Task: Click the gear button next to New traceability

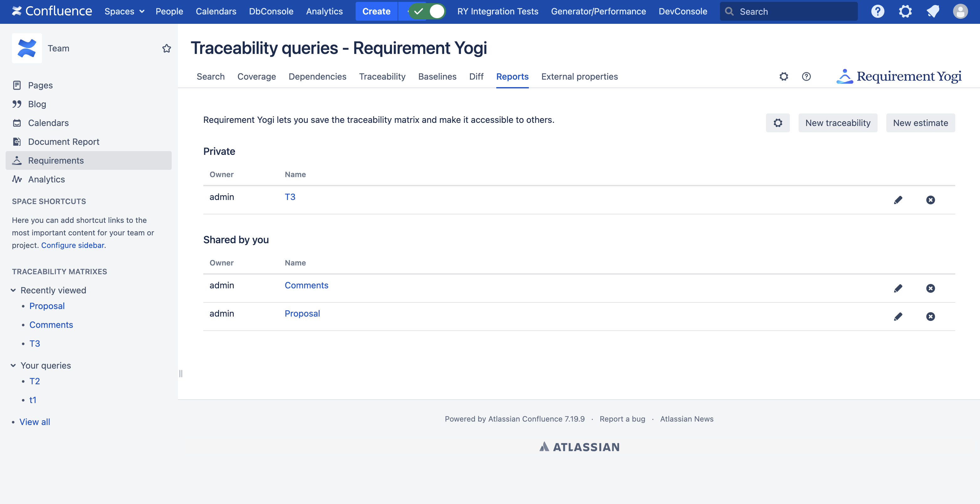Action: pyautogui.click(x=778, y=123)
